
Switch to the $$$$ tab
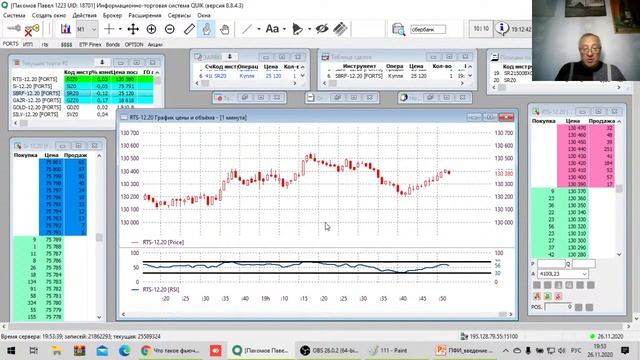click(67, 44)
